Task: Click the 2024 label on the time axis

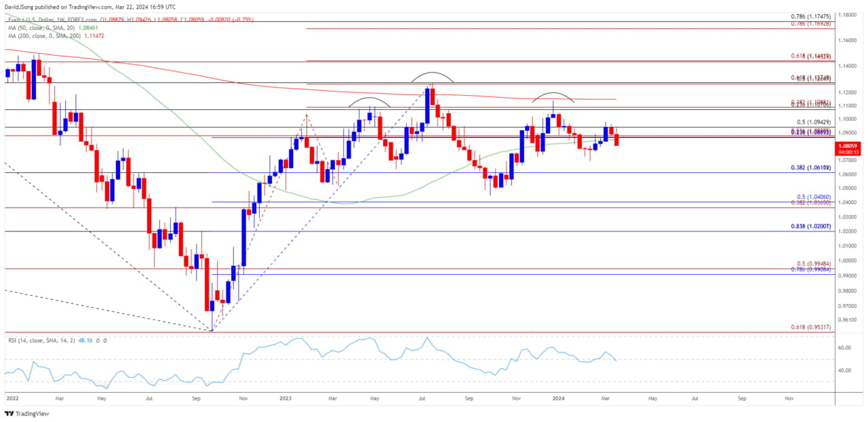Action: [x=559, y=400]
